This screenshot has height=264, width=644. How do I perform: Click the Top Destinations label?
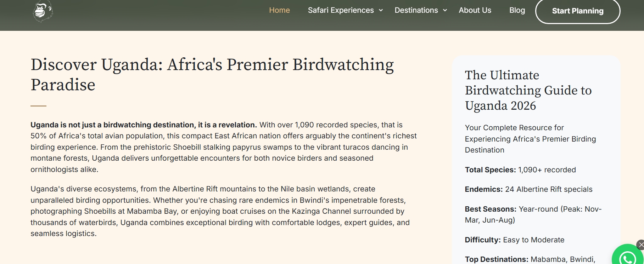[497, 259]
